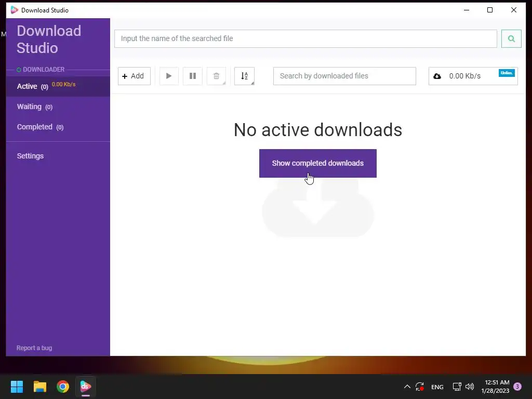Launch Chrome from the taskbar

click(x=63, y=387)
